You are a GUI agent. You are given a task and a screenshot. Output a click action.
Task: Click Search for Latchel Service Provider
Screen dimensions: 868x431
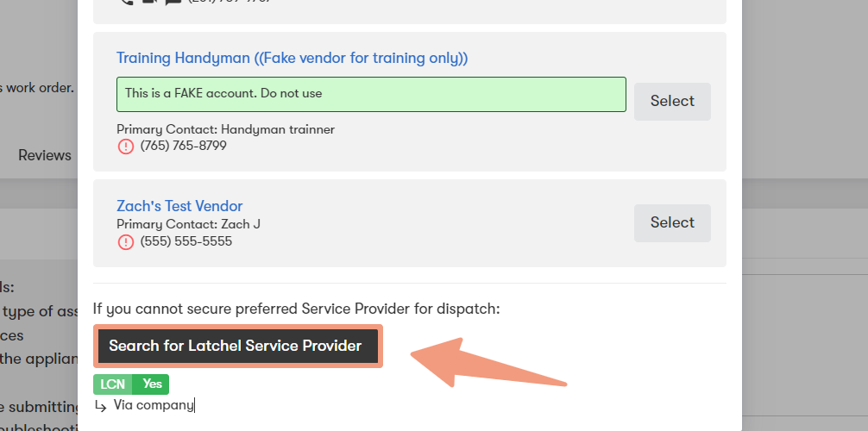tap(238, 347)
